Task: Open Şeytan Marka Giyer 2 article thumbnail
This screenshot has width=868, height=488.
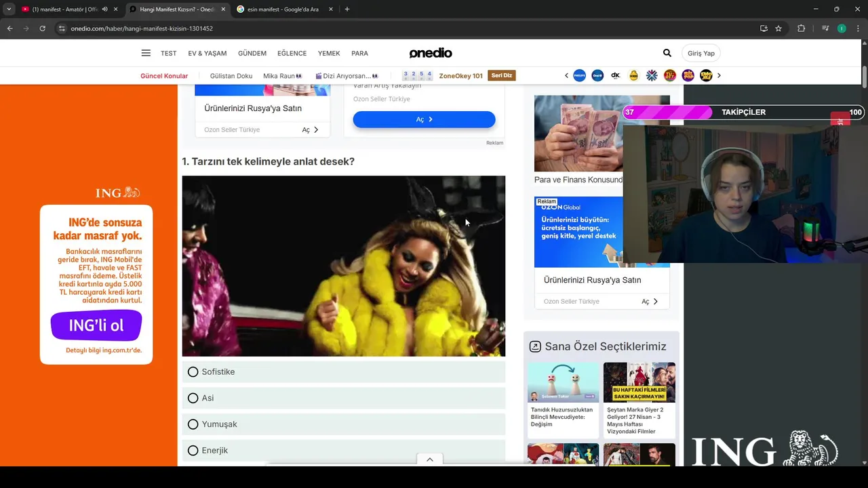Action: click(x=639, y=382)
